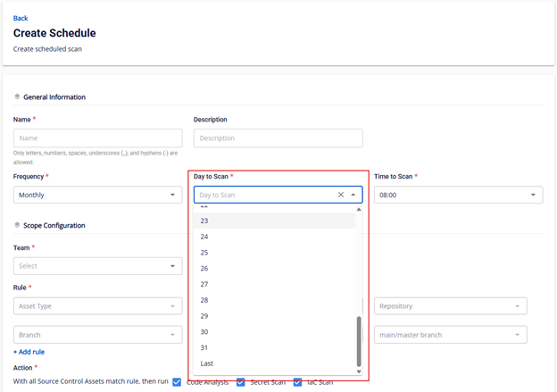Open the Time to Scan dropdown
Viewport: 557px width, 392px height.
458,195
